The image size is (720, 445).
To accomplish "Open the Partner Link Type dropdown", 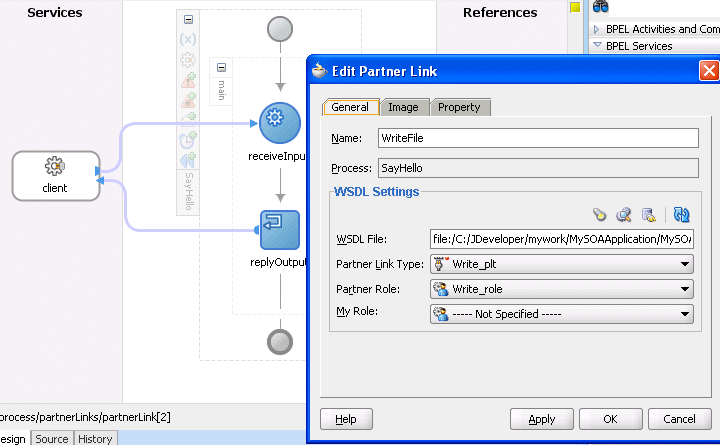I will click(x=684, y=264).
